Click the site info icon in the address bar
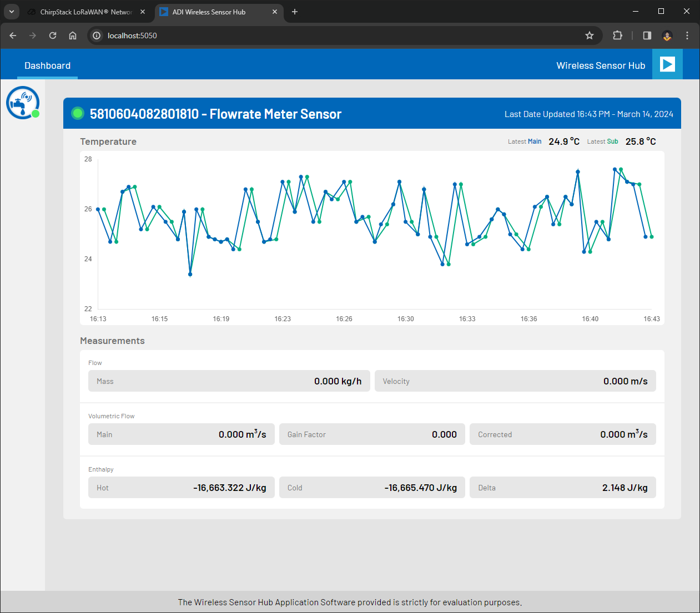The image size is (700, 613). coord(97,35)
